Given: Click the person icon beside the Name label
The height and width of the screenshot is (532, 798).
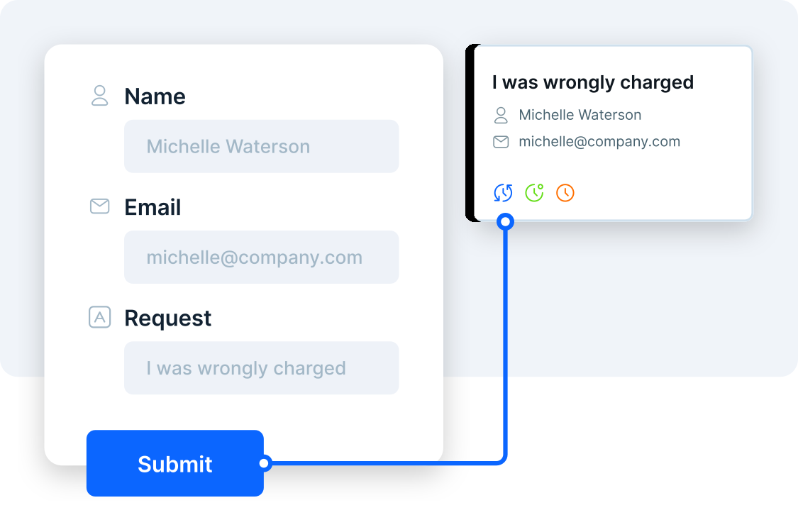Looking at the screenshot, I should [x=100, y=96].
